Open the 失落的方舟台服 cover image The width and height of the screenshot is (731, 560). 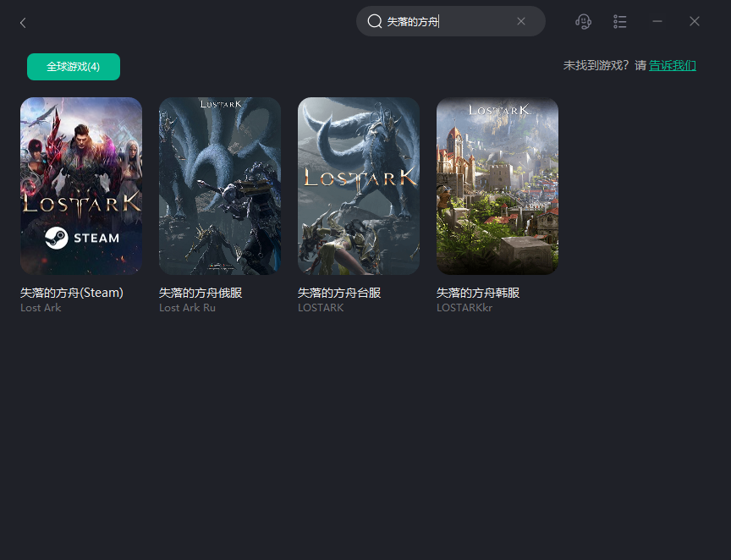(x=359, y=185)
